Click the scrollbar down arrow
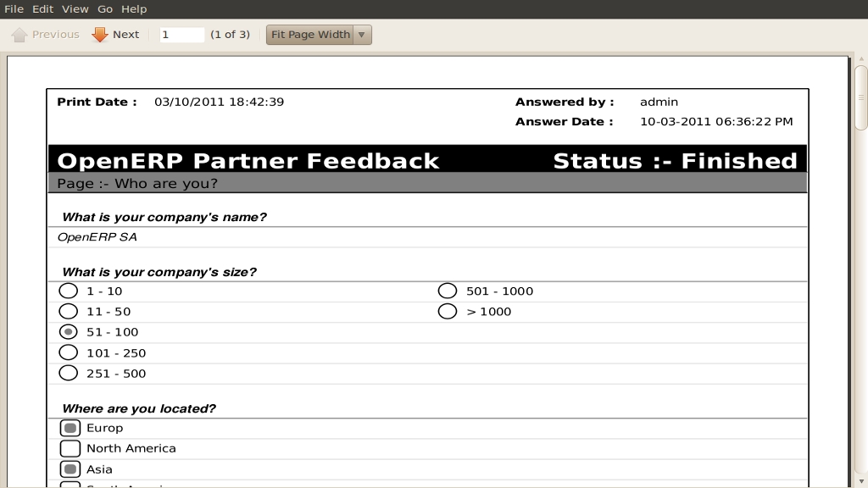This screenshot has width=868, height=488. [x=861, y=481]
